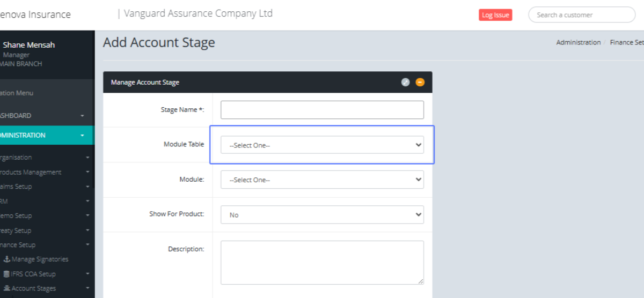The height and width of the screenshot is (298, 644).
Task: Focus the Search a customer field
Action: click(582, 15)
